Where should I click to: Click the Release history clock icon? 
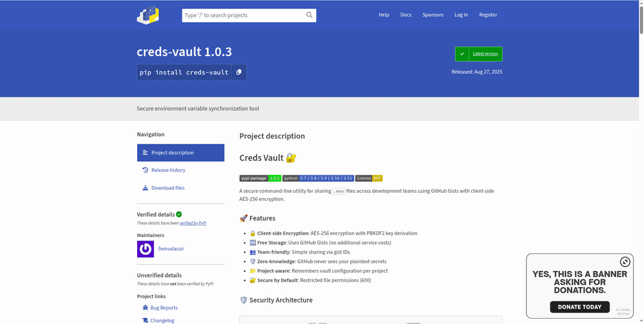[145, 170]
